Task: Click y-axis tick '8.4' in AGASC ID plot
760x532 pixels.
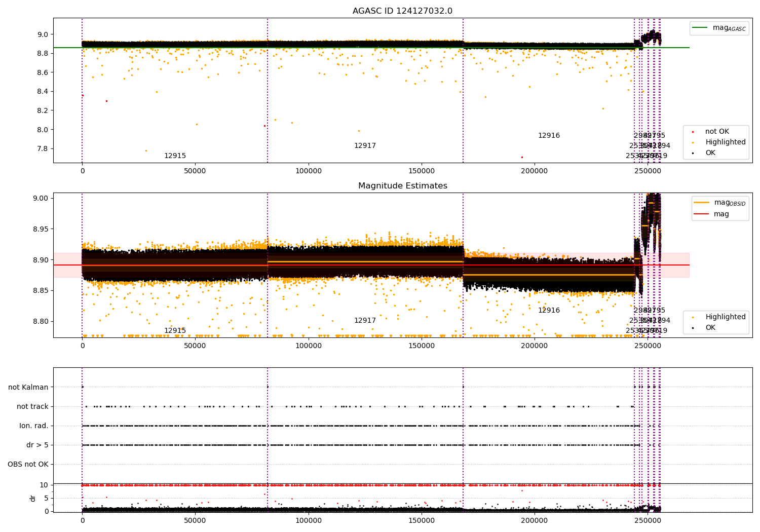Action: 43,92
